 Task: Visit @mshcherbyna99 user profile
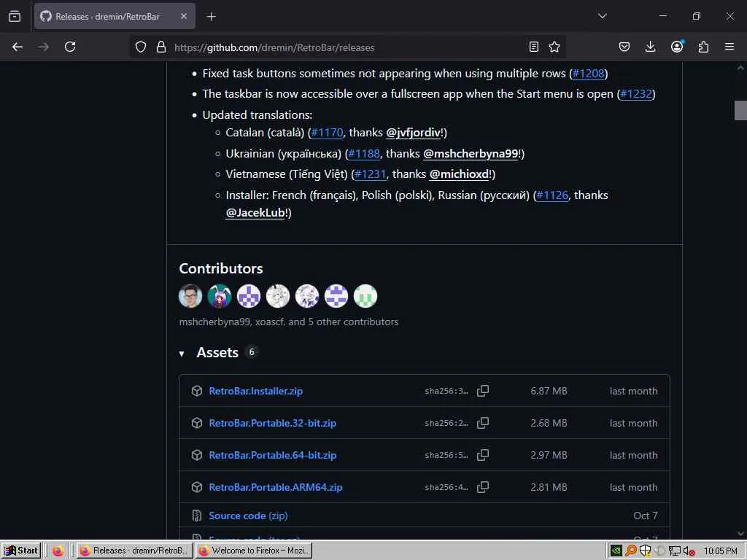tap(471, 154)
